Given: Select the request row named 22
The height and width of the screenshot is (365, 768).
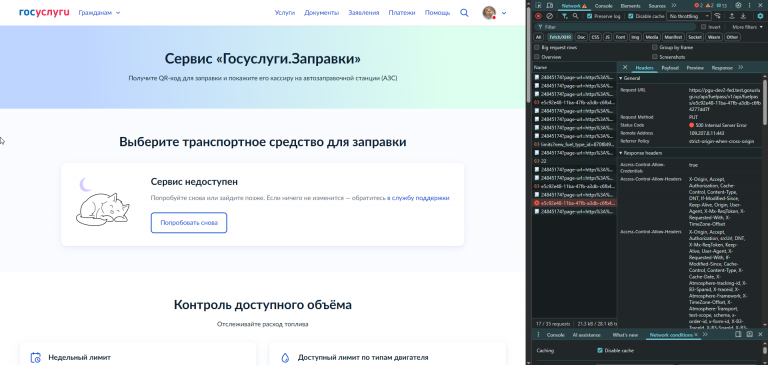Looking at the screenshot, I should (x=575, y=161).
